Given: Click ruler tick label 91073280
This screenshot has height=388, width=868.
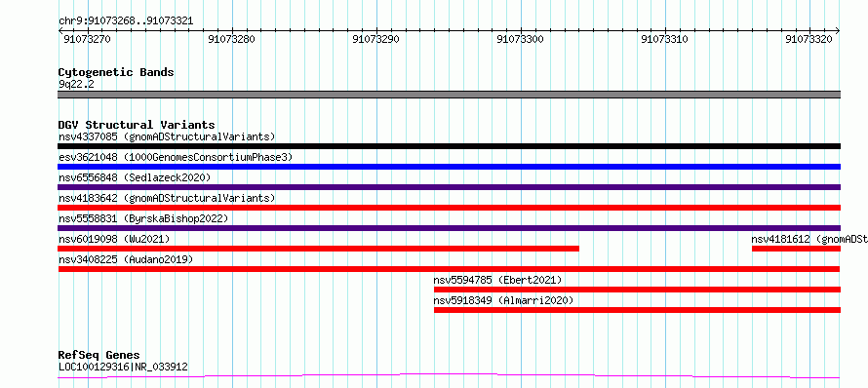Looking at the screenshot, I should tap(232, 39).
